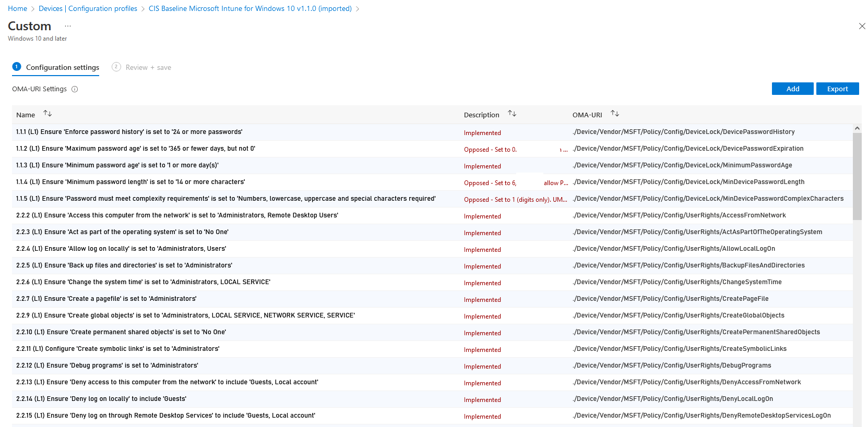This screenshot has width=868, height=427.
Task: Click the MinDevicePasswordLength OMA-URI cell
Action: coord(688,182)
